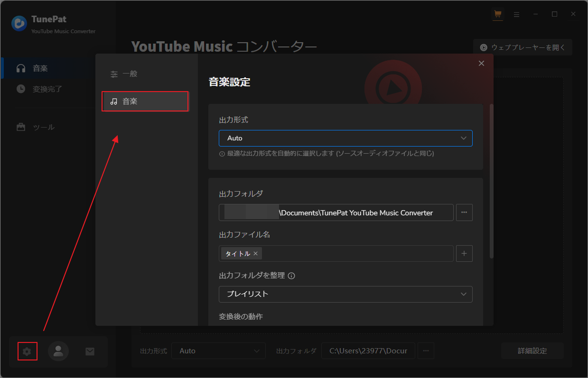The height and width of the screenshot is (378, 588).
Task: Open bottom bar 出力形式 Auto dropdown
Action: coord(218,351)
